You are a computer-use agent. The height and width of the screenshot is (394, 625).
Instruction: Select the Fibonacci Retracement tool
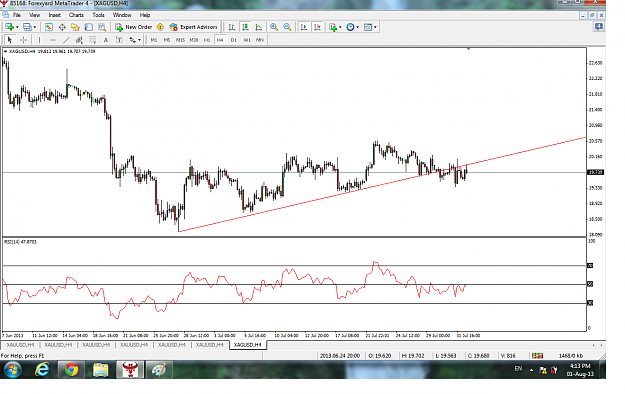tap(92, 39)
